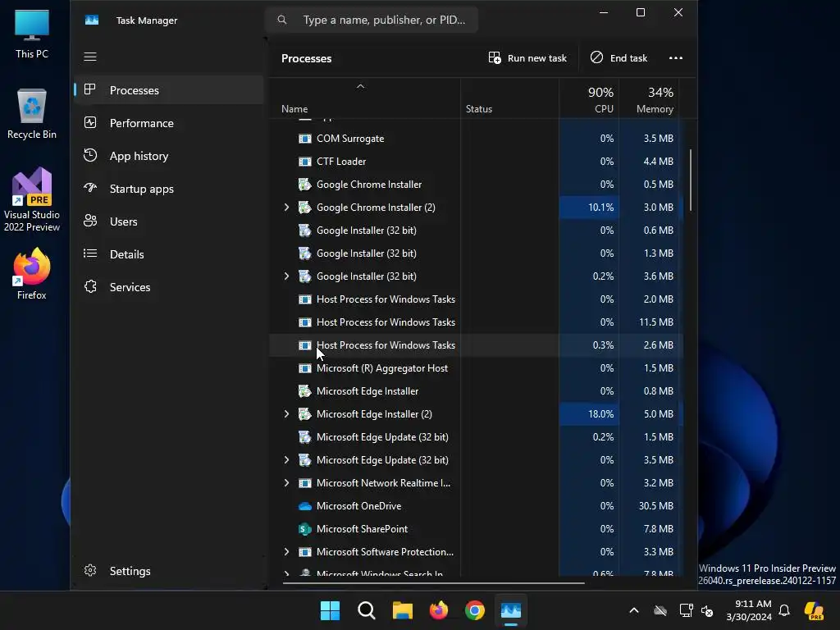Go to Startup apps page

(x=169, y=189)
